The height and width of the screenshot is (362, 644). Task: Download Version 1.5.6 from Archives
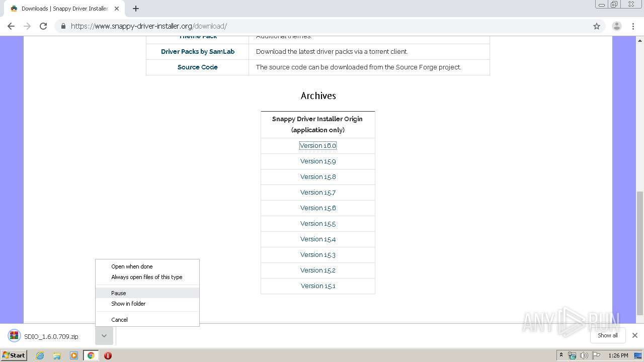pos(318,208)
